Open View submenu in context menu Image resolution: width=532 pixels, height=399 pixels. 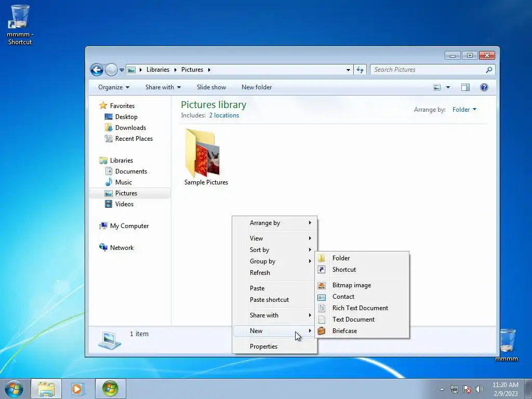[x=275, y=238]
